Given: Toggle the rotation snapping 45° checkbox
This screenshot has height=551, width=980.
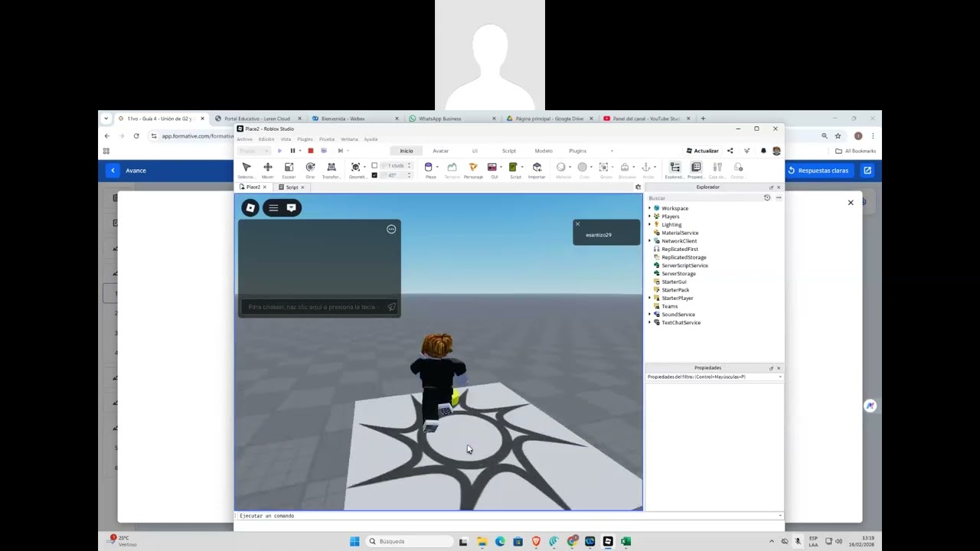Looking at the screenshot, I should point(374,175).
